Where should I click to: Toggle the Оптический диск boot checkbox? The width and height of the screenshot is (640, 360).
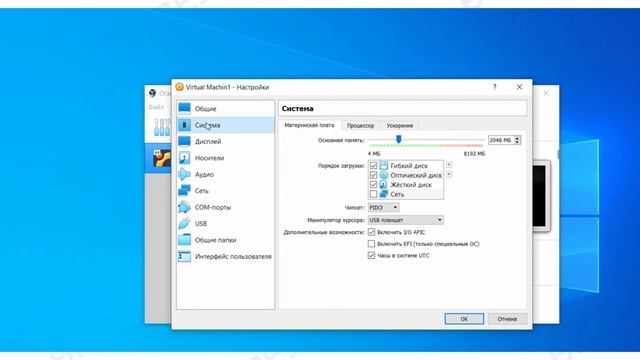point(373,175)
